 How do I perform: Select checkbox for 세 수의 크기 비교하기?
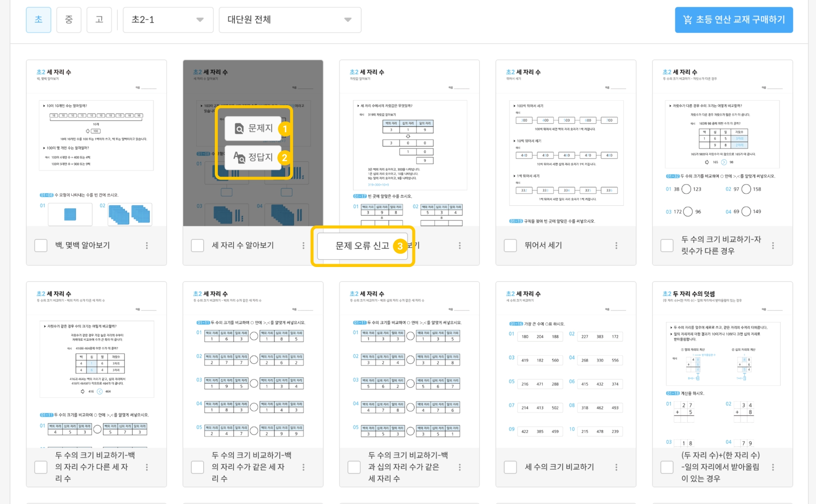click(510, 467)
